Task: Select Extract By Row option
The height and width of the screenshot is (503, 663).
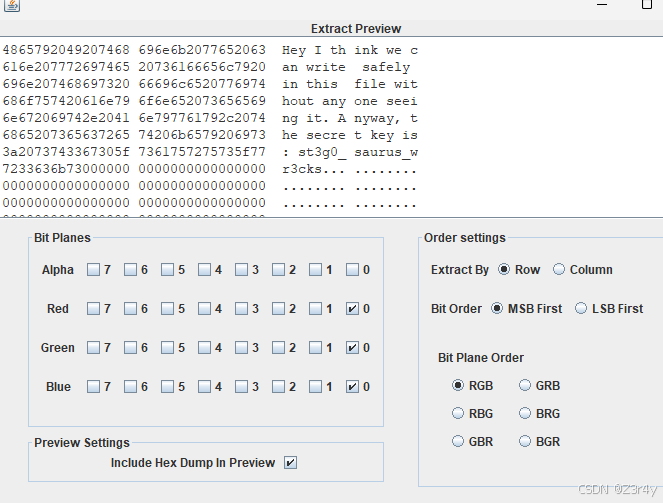Action: [504, 269]
